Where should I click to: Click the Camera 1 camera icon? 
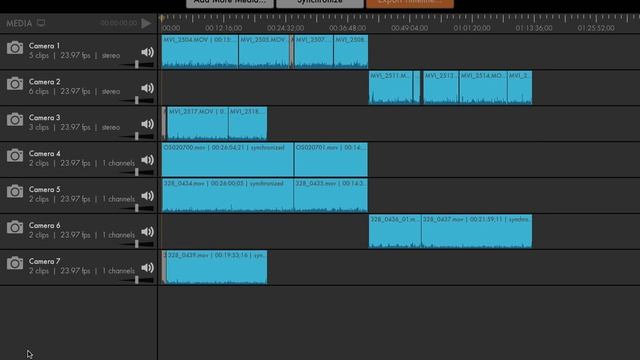15,48
